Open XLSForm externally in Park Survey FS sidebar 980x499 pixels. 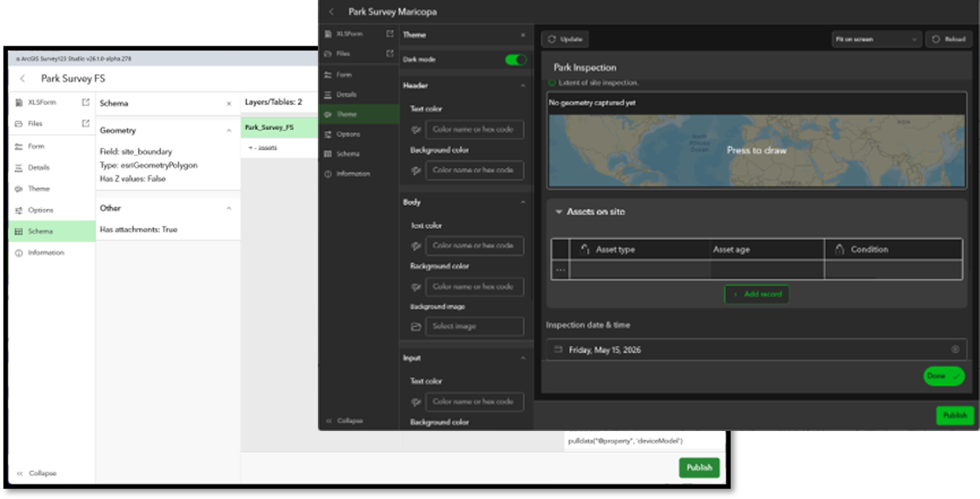click(86, 102)
